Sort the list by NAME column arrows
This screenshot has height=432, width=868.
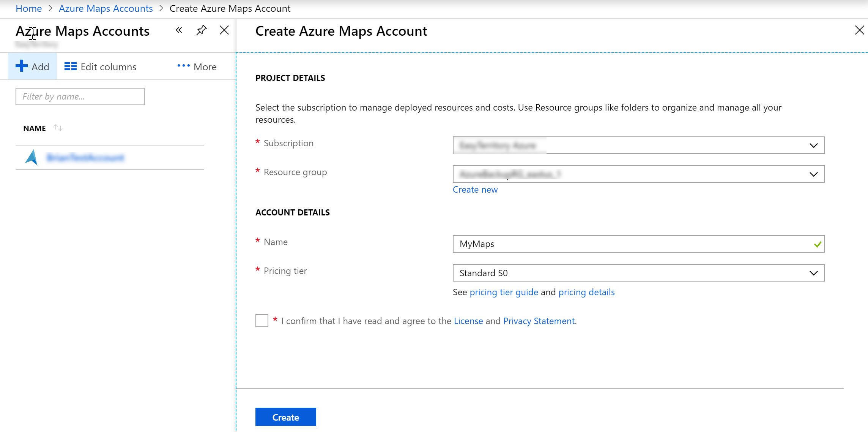58,128
